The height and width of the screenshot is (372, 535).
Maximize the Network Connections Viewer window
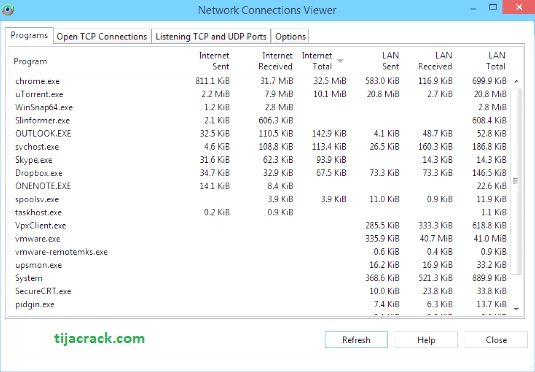pyautogui.click(x=493, y=7)
